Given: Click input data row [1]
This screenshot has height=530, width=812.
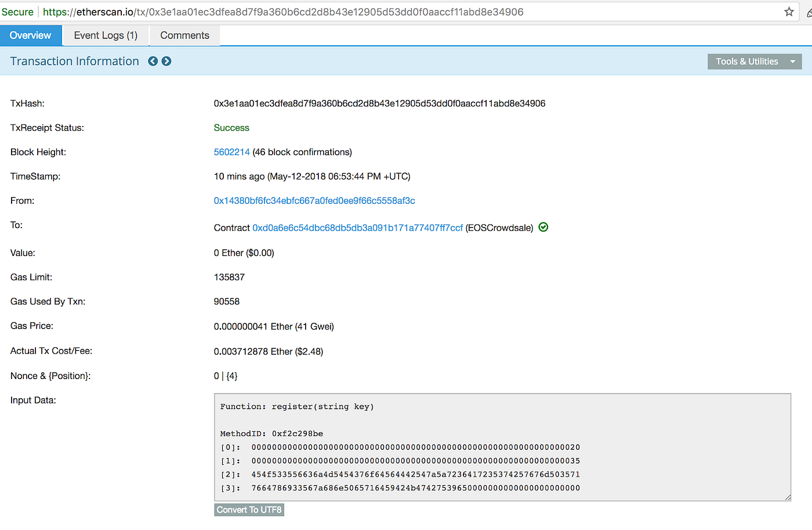Looking at the screenshot, I should pos(400,461).
